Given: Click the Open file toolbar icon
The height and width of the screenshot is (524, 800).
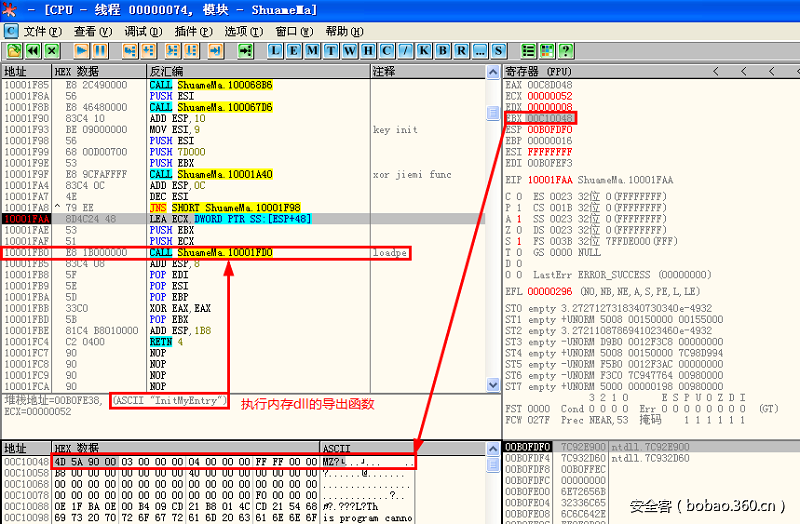Looking at the screenshot, I should pyautogui.click(x=14, y=50).
